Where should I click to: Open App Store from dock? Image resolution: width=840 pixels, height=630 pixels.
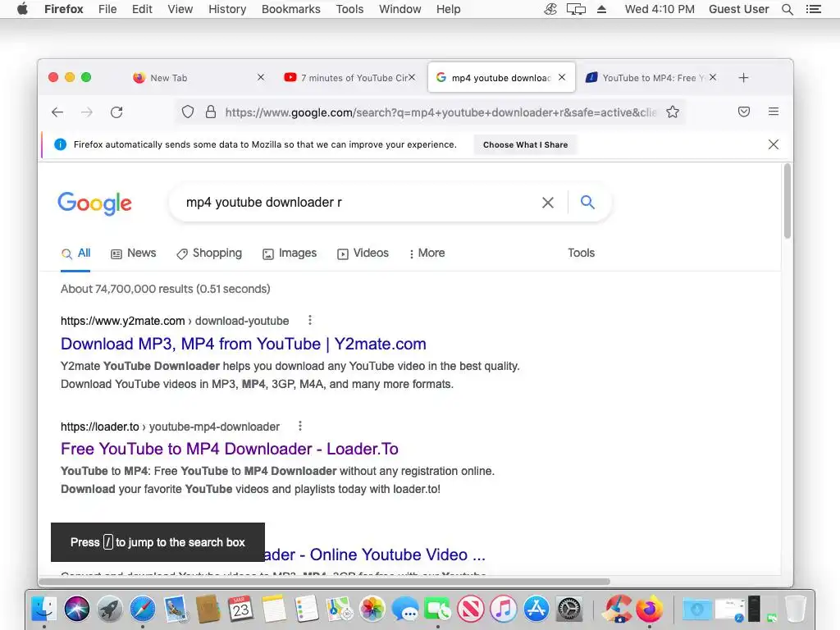[536, 609]
